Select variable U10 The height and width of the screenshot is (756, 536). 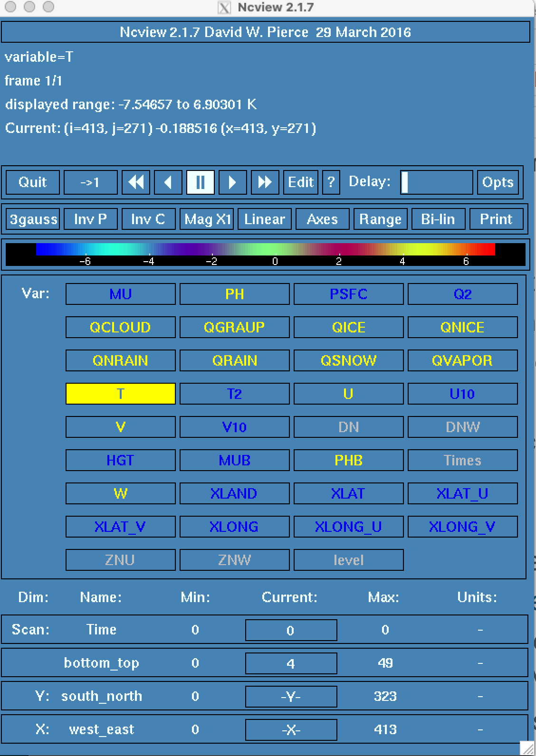[463, 394]
